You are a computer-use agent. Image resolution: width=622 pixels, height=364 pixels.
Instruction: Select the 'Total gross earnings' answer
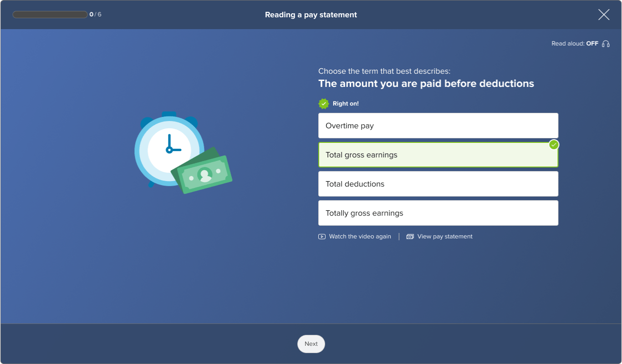[438, 155]
